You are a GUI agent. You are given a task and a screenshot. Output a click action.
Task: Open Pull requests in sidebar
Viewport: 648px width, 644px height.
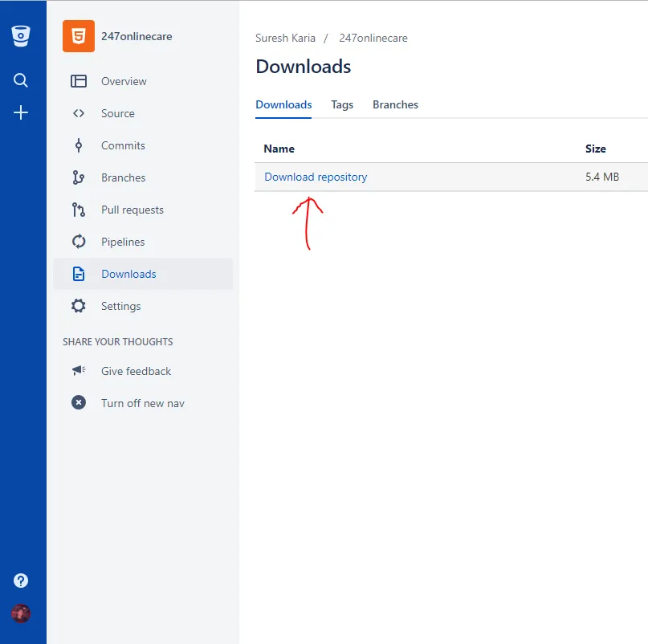pos(132,210)
